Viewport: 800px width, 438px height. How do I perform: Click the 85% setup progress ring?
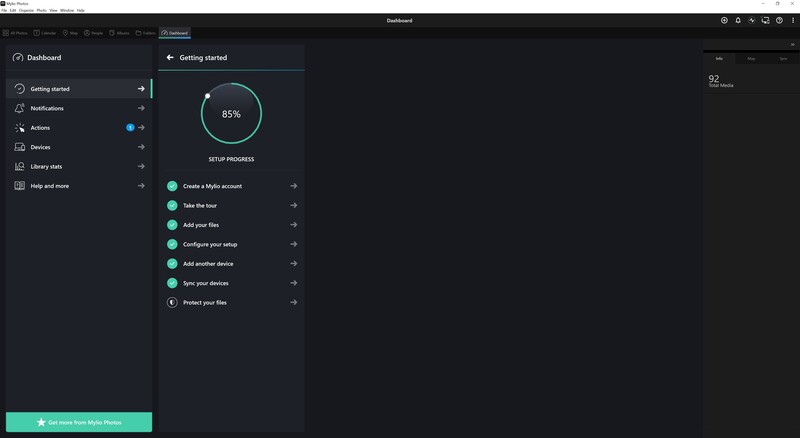(231, 113)
